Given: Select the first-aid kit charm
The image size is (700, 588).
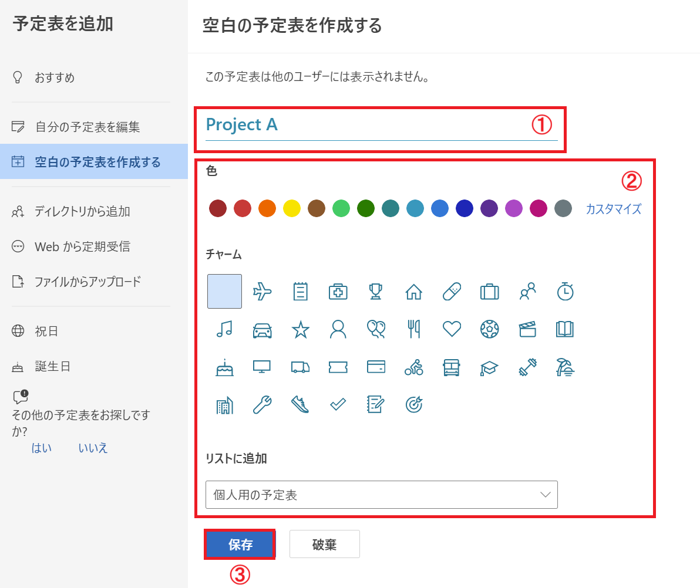Looking at the screenshot, I should (x=338, y=291).
